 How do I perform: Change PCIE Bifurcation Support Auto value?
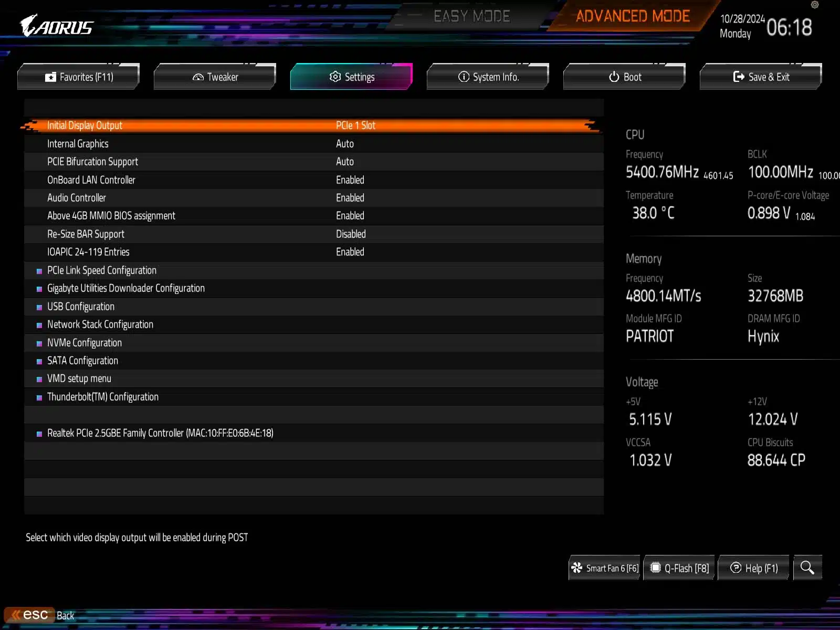[x=345, y=162]
